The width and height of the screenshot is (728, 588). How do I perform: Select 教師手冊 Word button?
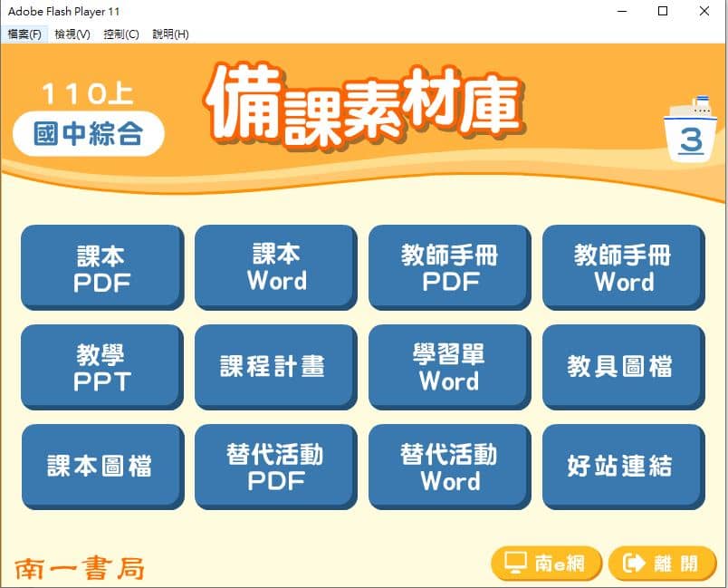pyautogui.click(x=624, y=267)
